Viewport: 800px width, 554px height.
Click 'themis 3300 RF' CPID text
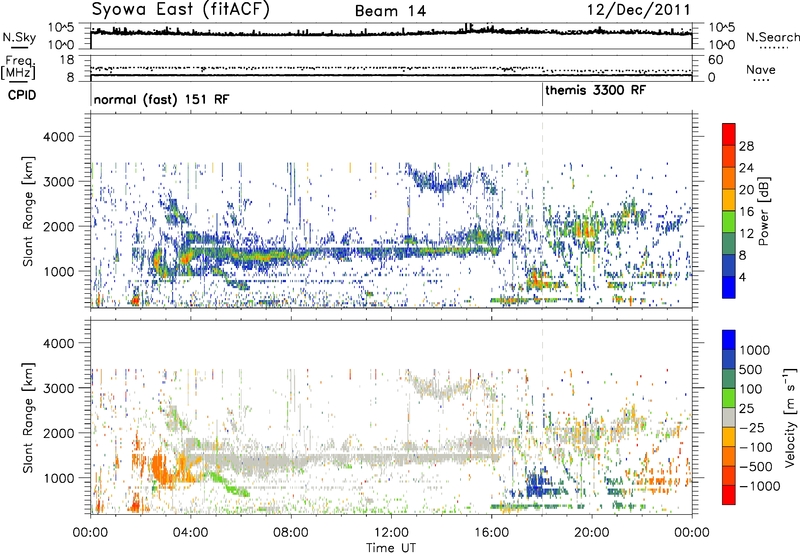(x=595, y=90)
